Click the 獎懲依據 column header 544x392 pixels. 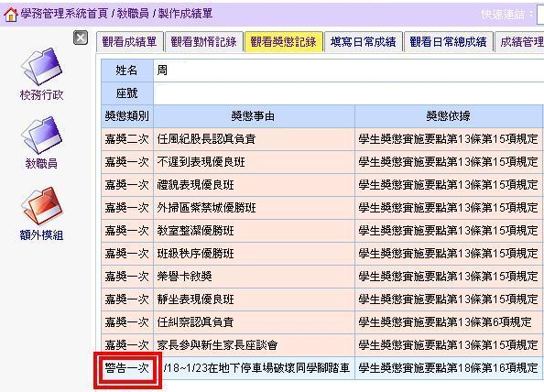[448, 116]
